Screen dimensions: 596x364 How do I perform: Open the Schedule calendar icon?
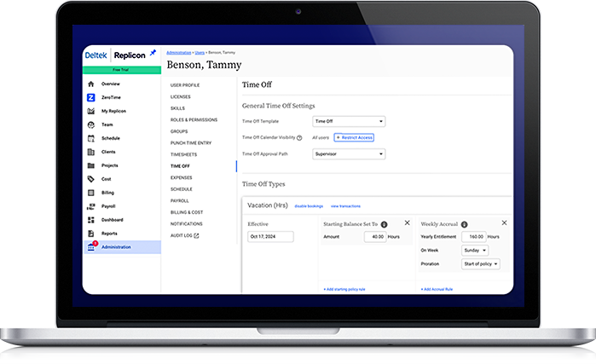(x=91, y=138)
